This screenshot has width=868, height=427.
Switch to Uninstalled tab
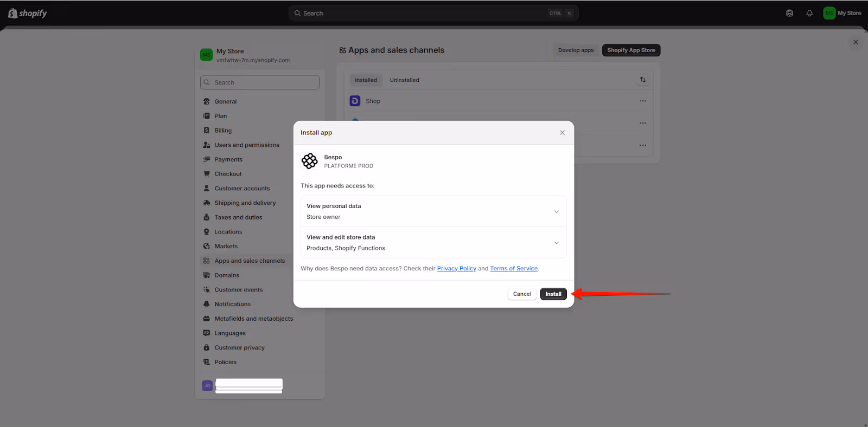tap(404, 80)
